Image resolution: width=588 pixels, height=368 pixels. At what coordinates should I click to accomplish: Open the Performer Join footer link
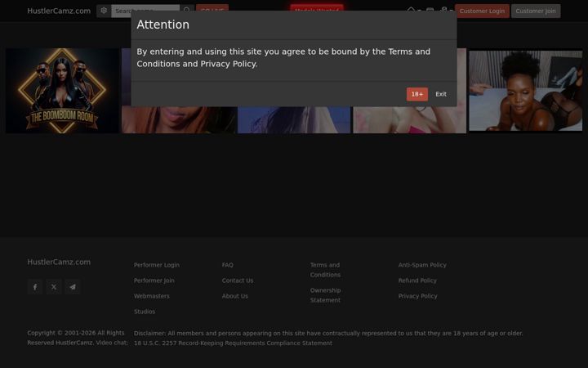click(154, 280)
